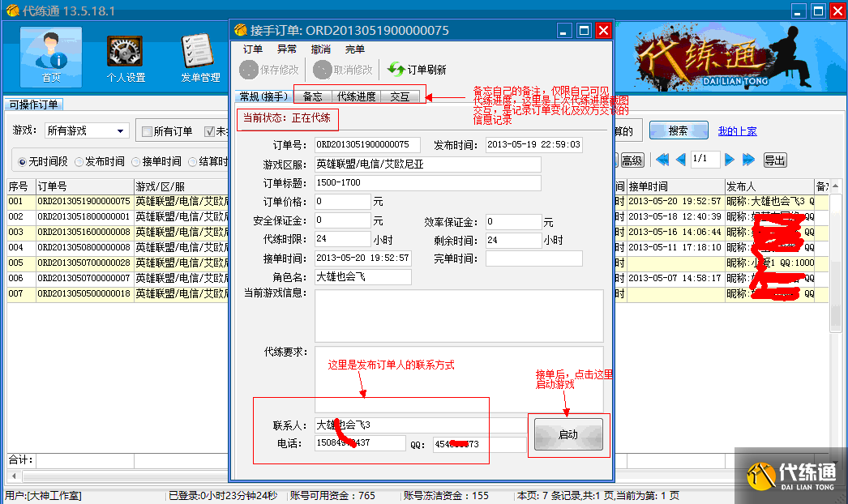Viewport: 848px width, 504px height.
Task: Click the 我的上家 link
Action: click(x=737, y=131)
